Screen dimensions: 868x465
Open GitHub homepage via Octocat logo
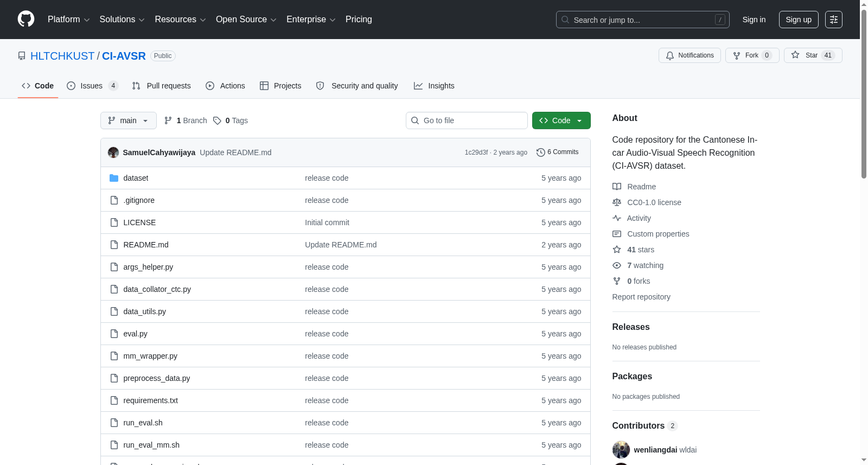26,19
